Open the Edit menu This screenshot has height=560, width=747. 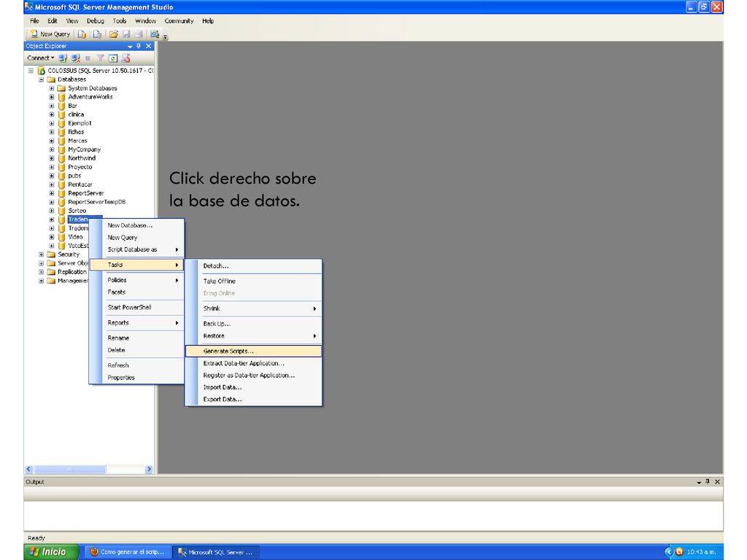point(53,21)
